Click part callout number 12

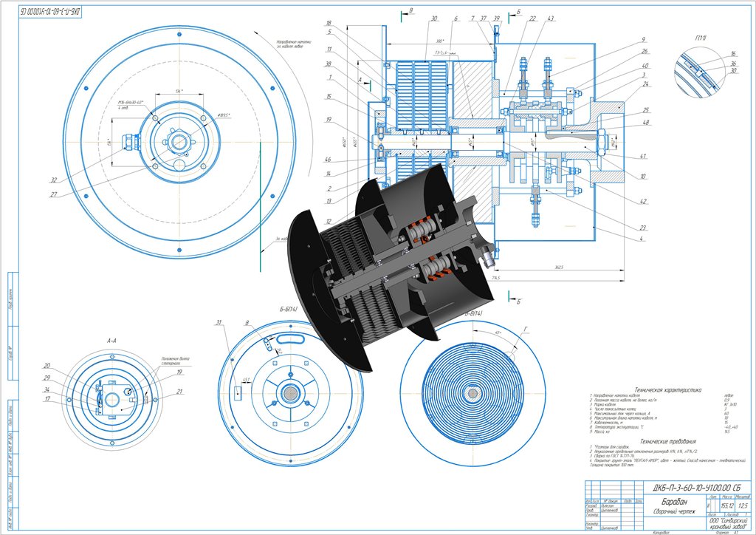(x=329, y=222)
